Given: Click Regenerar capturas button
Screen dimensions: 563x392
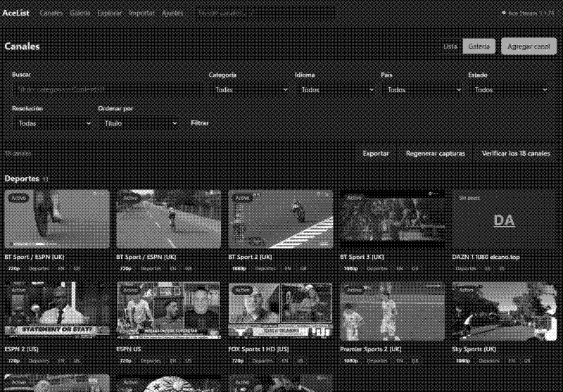Looking at the screenshot, I should [435, 153].
